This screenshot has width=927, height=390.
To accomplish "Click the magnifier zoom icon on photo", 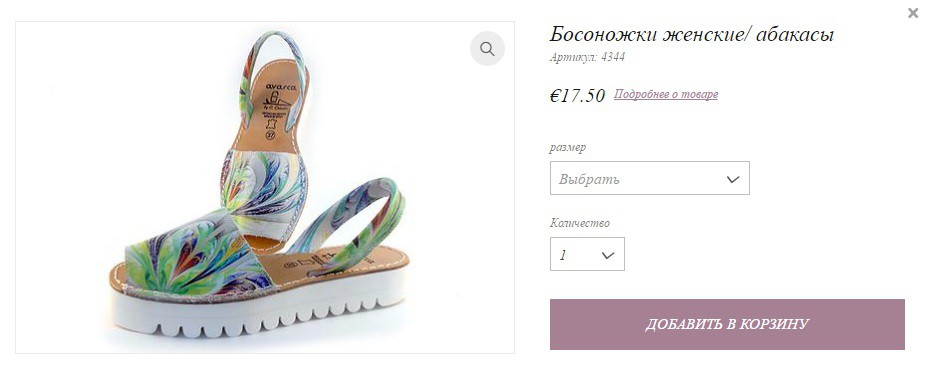I will (x=487, y=48).
